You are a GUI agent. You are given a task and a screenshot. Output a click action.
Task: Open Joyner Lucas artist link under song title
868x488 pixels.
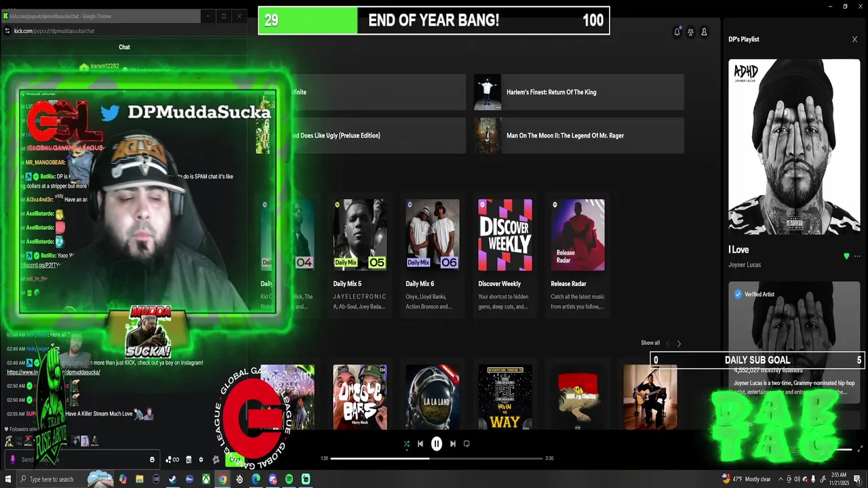[745, 265]
